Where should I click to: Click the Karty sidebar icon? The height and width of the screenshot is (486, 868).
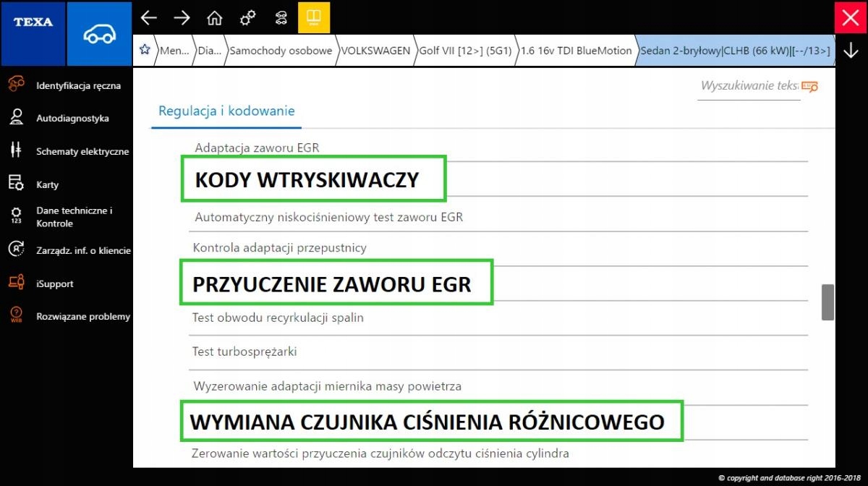tap(16, 184)
